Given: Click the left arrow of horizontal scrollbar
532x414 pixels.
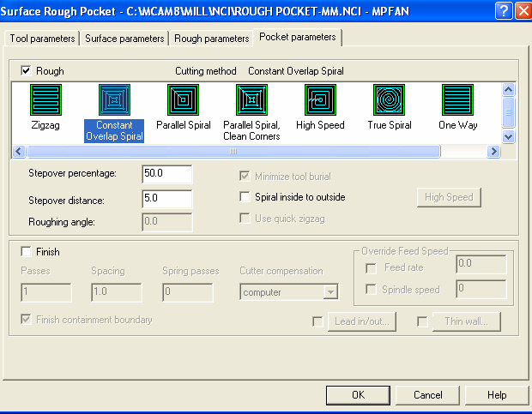Looking at the screenshot, I should [x=20, y=151].
